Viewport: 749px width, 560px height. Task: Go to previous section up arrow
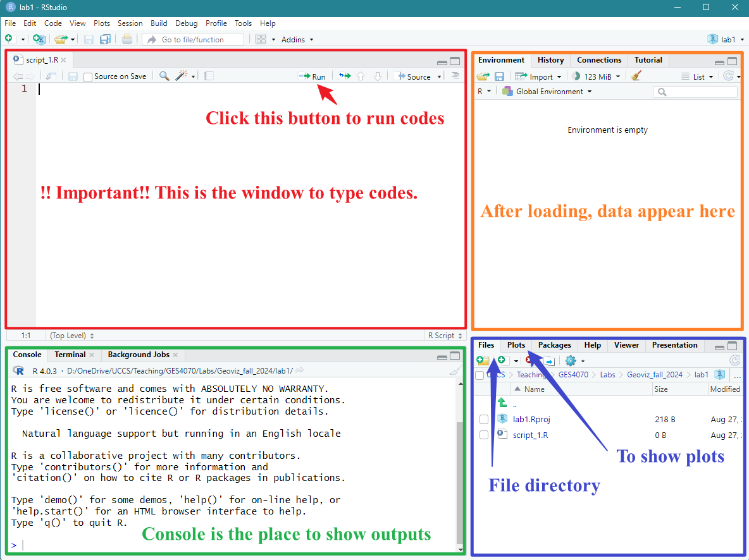361,76
